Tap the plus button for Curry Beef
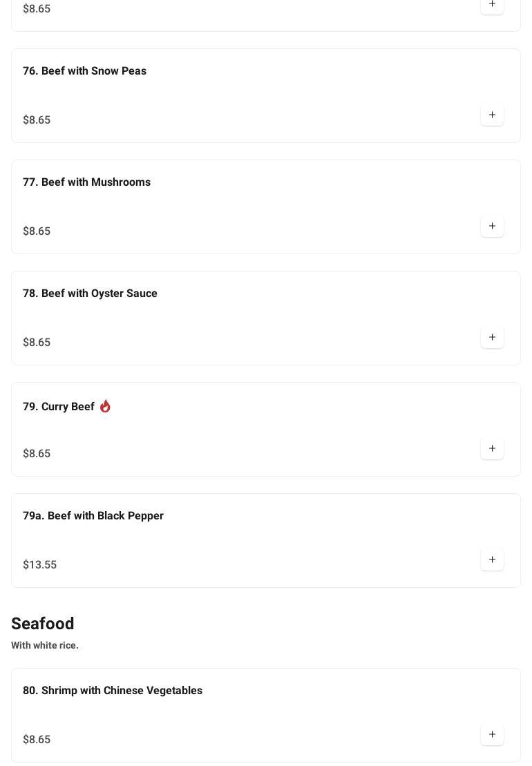This screenshot has height=766, width=532. (x=492, y=449)
